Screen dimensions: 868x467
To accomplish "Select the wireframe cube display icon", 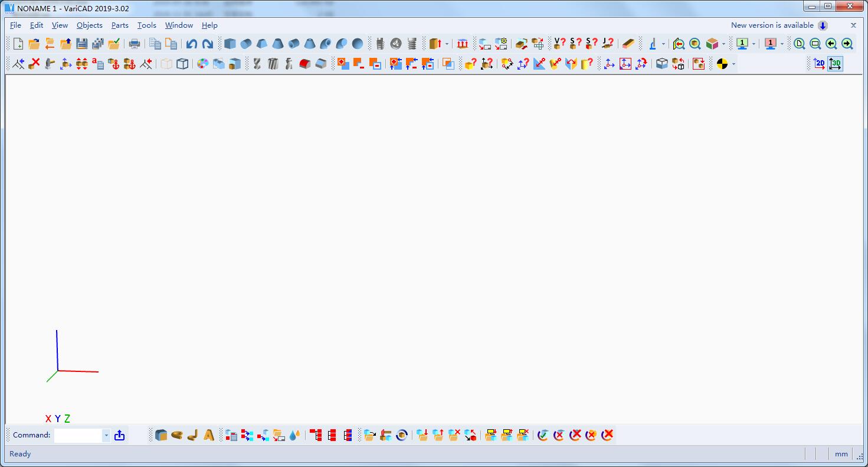I will pyautogui.click(x=183, y=63).
